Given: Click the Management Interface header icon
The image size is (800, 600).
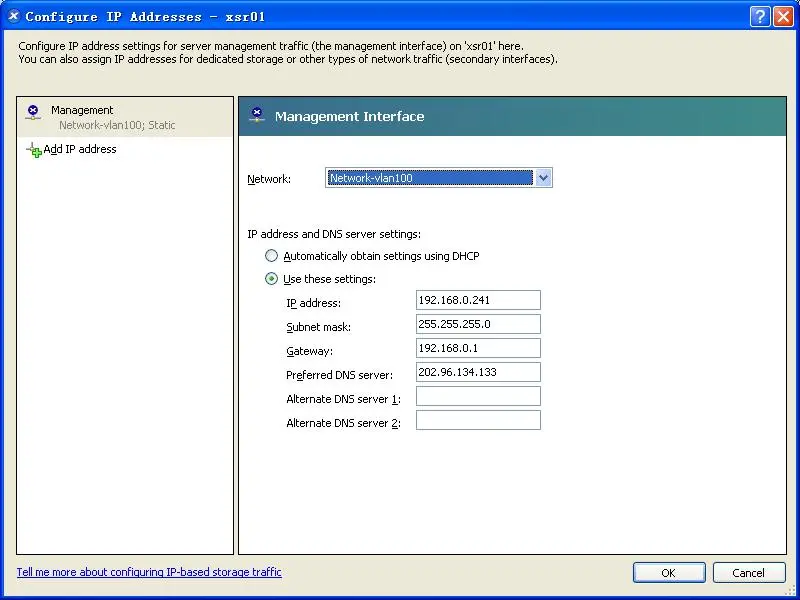Looking at the screenshot, I should (257, 115).
